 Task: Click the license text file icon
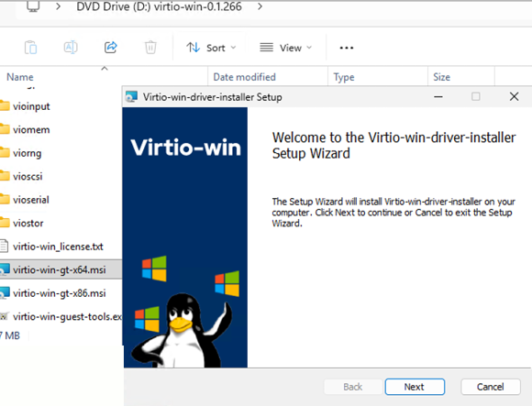4,246
